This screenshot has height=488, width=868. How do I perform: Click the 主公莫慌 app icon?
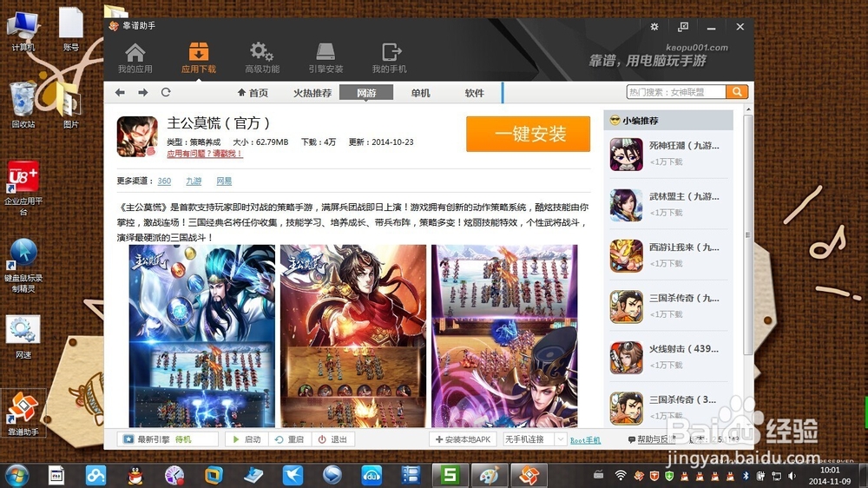(137, 136)
